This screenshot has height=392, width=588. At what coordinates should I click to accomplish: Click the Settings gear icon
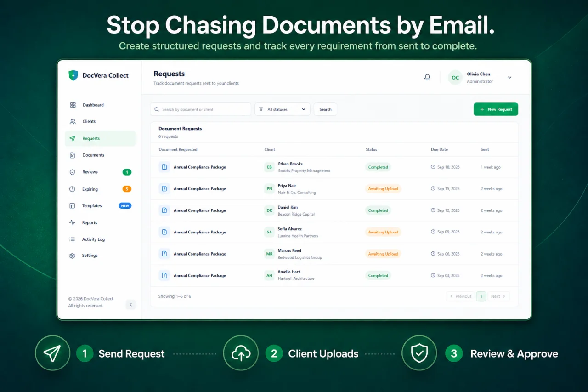click(x=72, y=256)
